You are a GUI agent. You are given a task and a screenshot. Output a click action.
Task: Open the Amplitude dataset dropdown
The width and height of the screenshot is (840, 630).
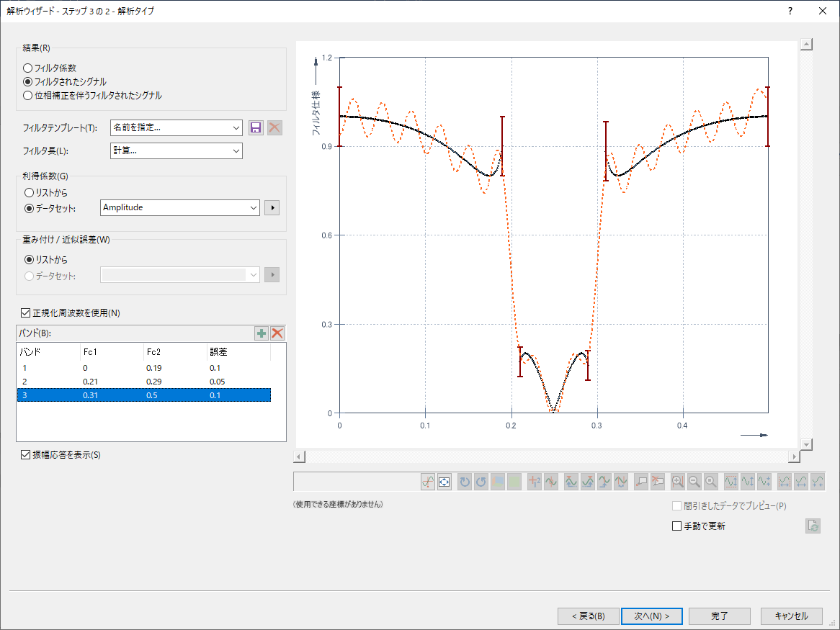pyautogui.click(x=180, y=207)
